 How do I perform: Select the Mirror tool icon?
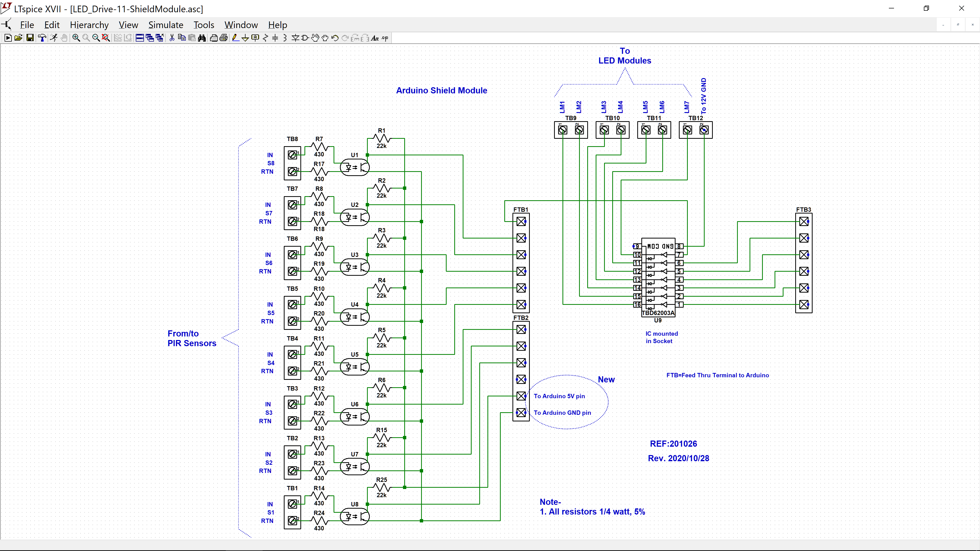(364, 38)
